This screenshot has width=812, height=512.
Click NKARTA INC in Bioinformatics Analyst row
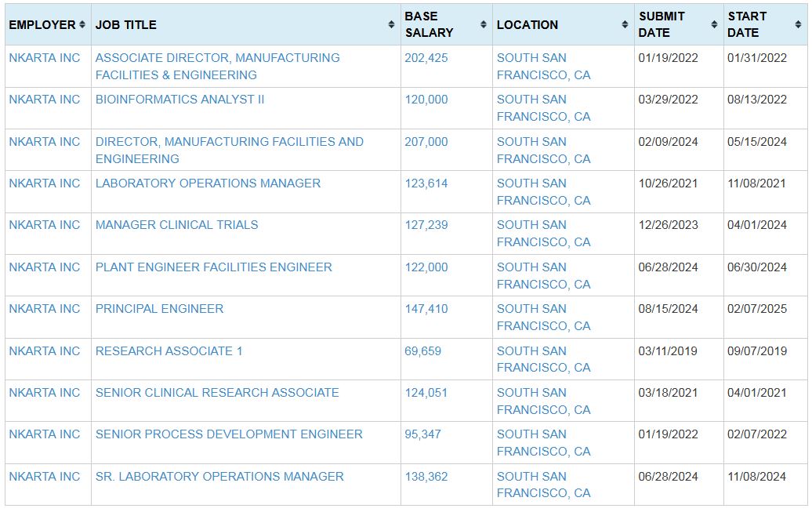click(x=45, y=100)
